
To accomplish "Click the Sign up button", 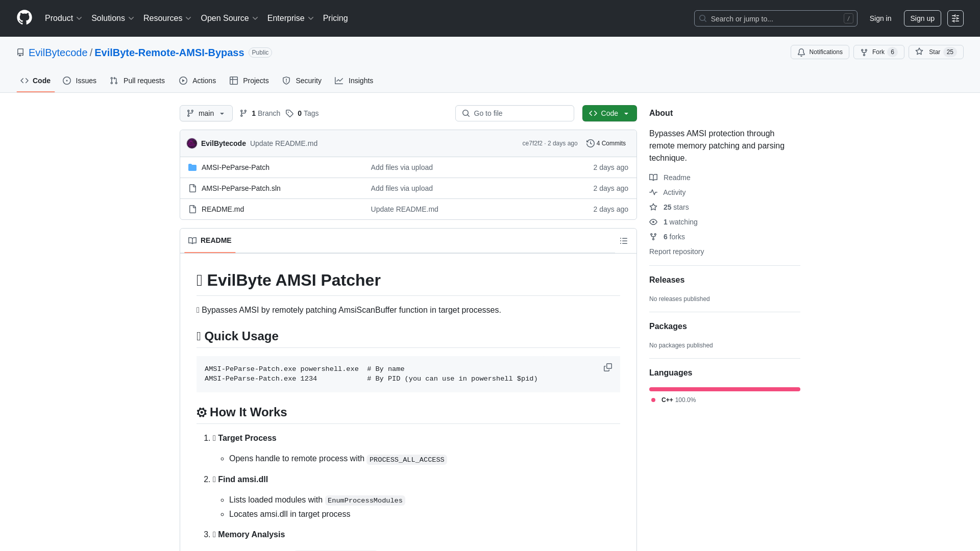I will pos(922,18).
